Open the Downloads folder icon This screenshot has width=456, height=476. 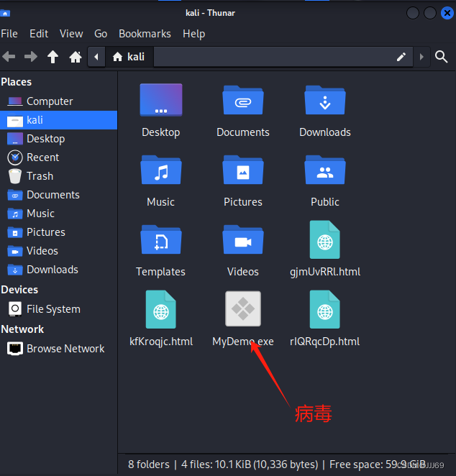[x=325, y=101]
